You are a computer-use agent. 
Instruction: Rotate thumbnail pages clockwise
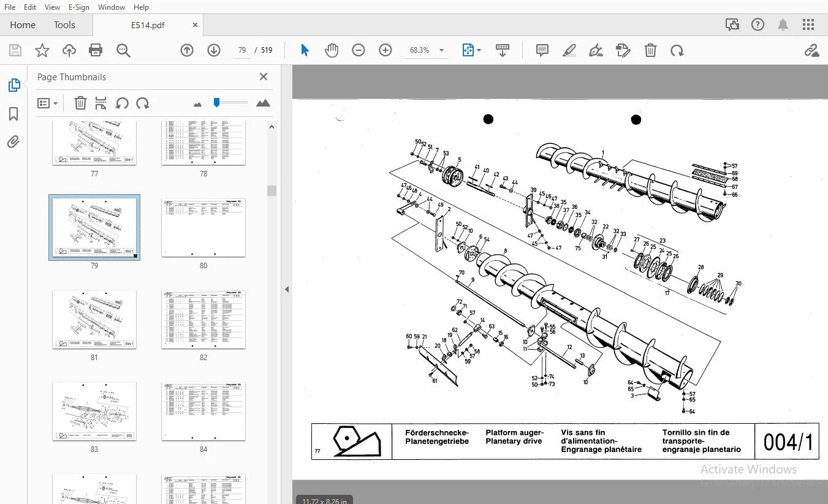[143, 103]
